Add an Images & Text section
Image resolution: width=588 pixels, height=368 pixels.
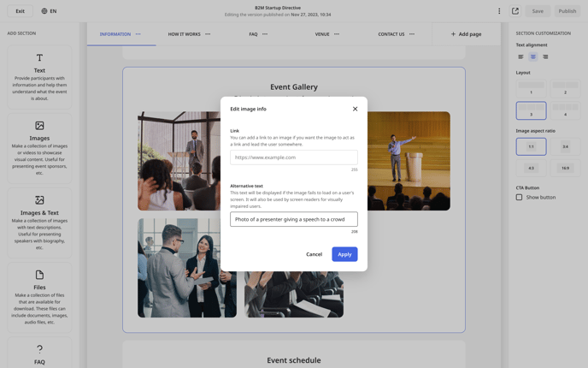point(39,223)
